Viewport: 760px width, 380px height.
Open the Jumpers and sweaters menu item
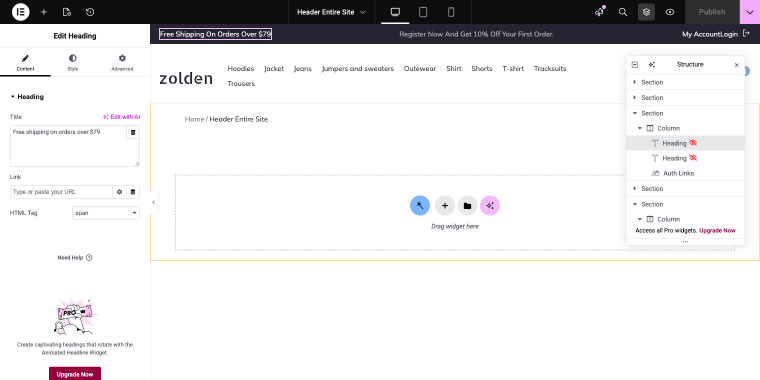358,69
